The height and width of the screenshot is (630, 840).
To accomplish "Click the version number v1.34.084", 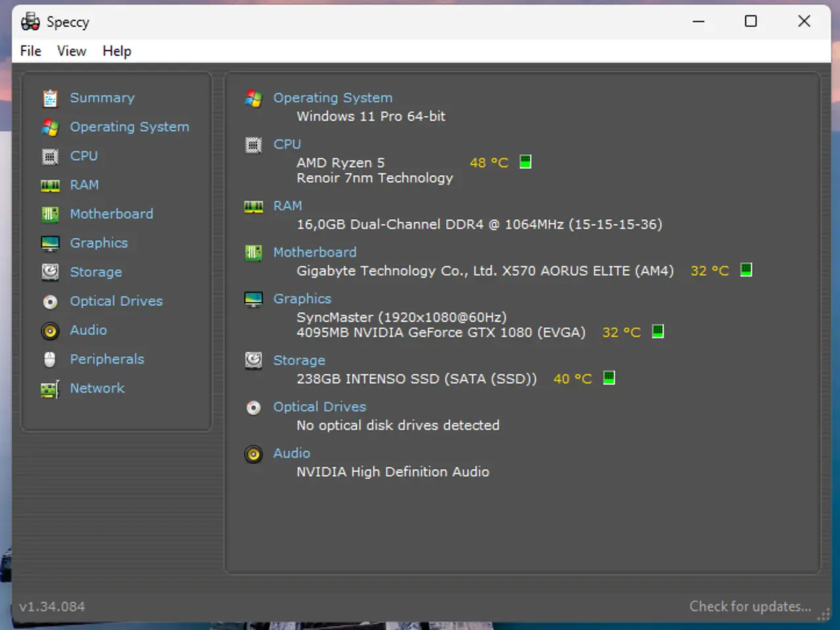I will [52, 606].
